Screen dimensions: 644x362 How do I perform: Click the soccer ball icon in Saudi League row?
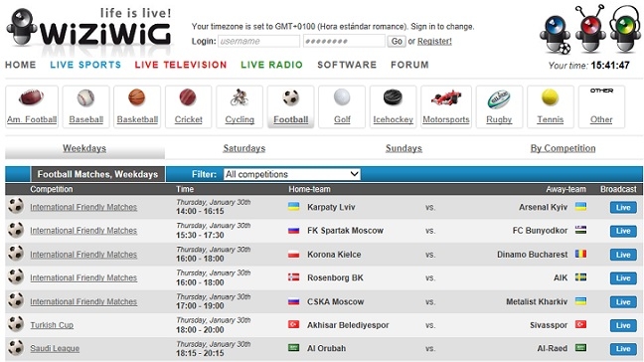point(16,348)
